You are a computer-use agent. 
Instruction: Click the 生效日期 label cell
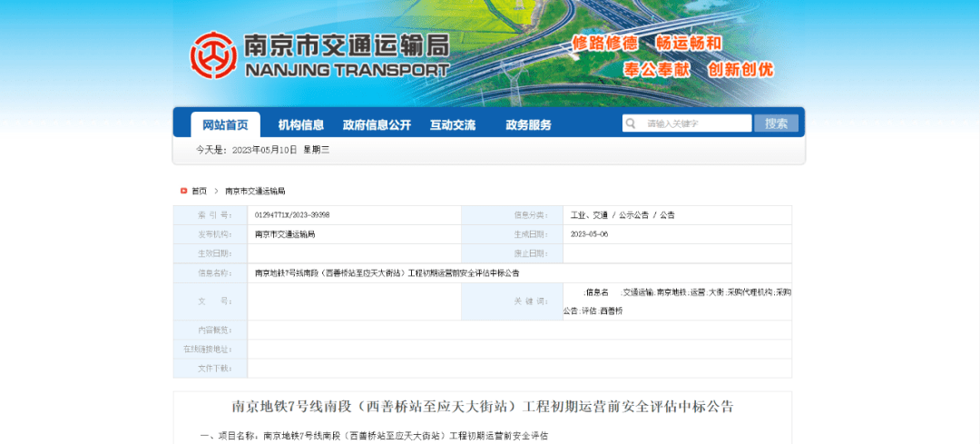211,253
